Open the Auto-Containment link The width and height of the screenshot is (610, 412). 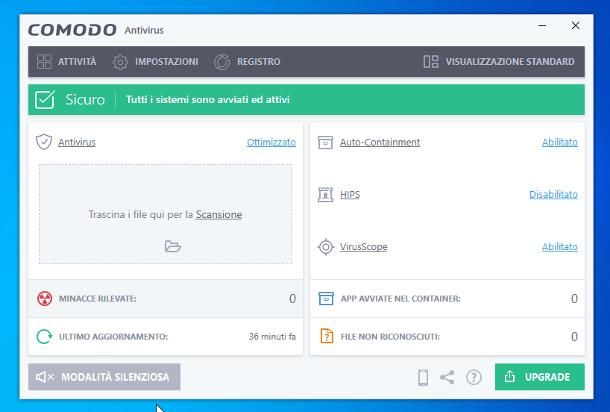click(380, 142)
